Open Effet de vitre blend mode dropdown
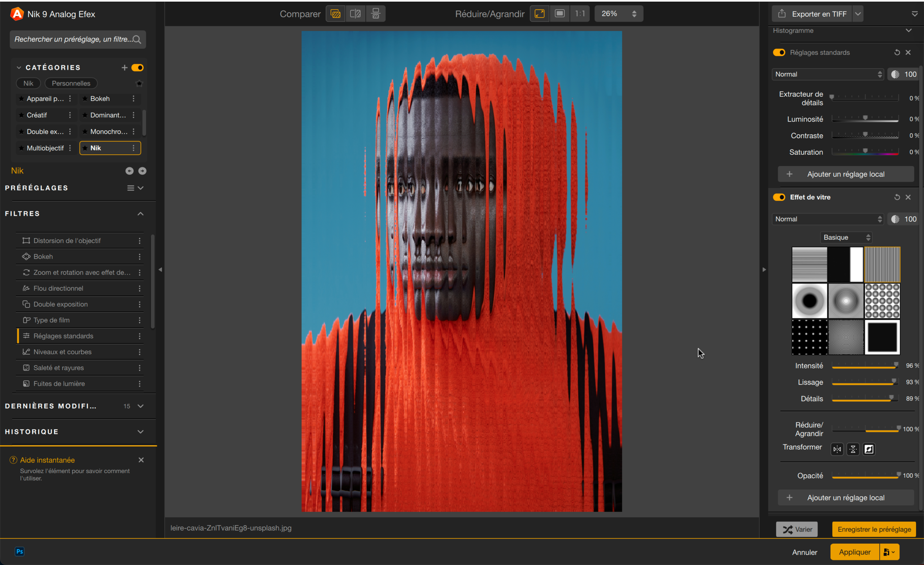924x565 pixels. pos(828,219)
